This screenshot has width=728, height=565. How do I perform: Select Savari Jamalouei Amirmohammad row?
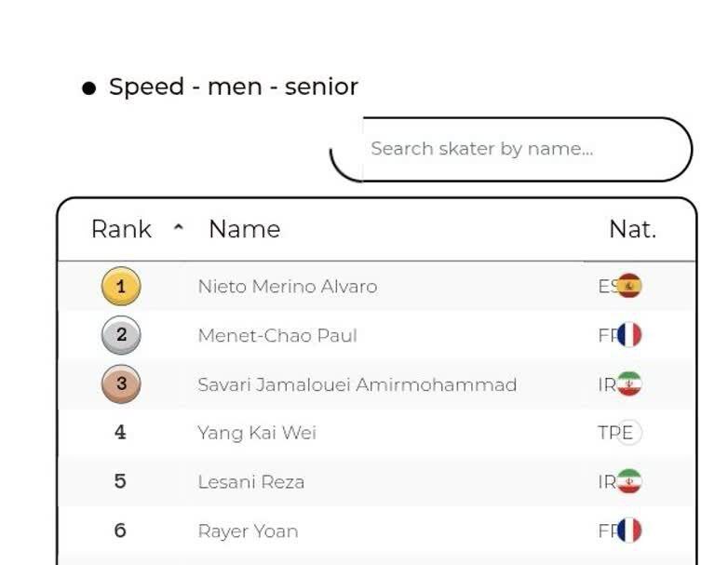[357, 384]
